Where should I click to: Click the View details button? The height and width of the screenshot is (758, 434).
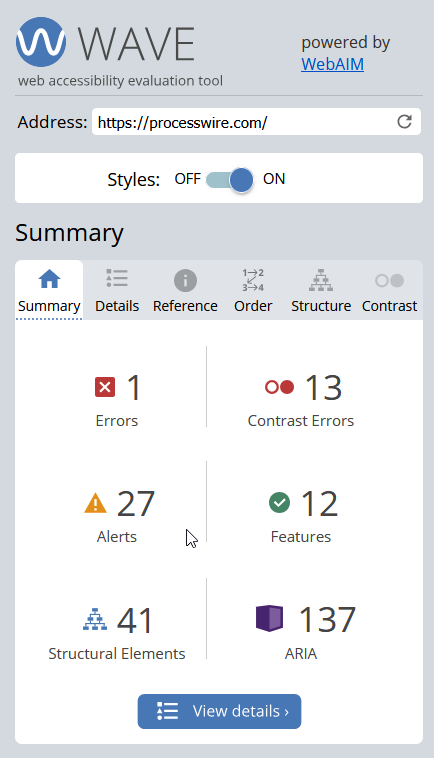coord(219,711)
